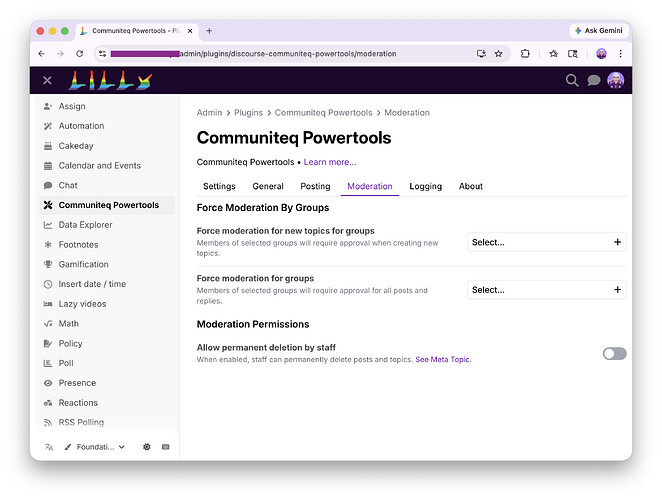Open Chat plugin in sidebar

(x=107, y=185)
